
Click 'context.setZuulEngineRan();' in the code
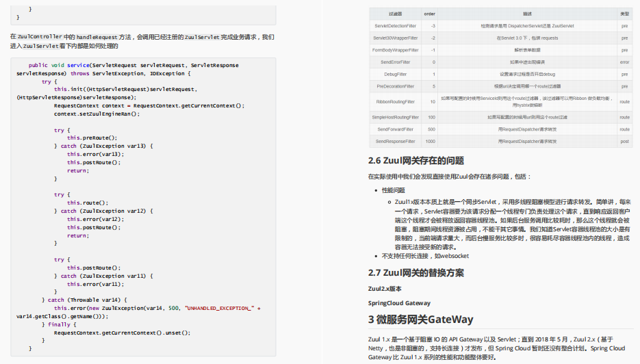tap(97, 114)
